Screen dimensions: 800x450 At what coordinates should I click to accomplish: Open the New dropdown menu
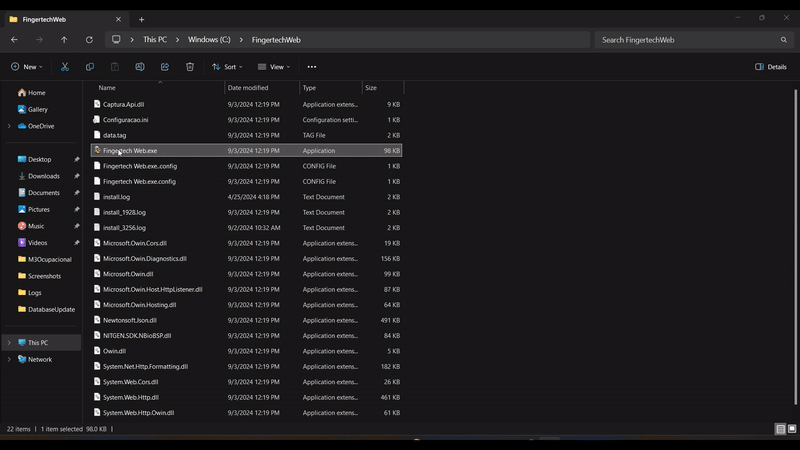27,67
